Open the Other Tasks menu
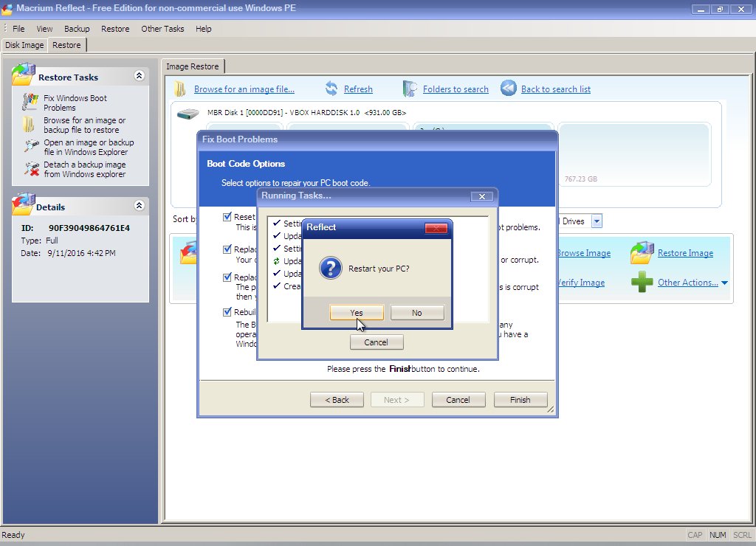 [x=162, y=29]
